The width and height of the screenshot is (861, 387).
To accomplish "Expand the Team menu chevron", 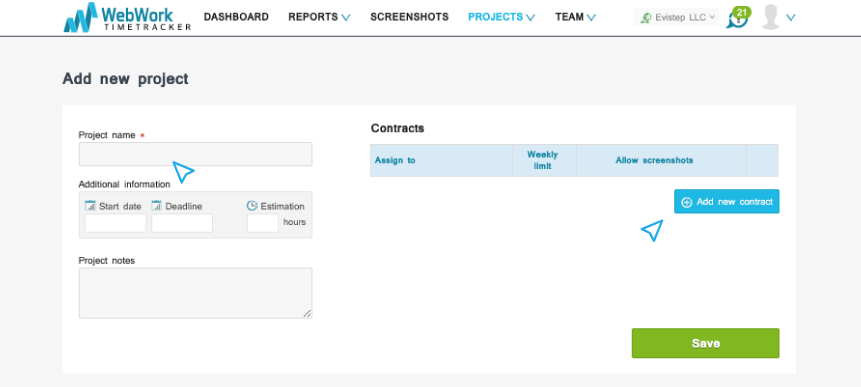I will (591, 18).
